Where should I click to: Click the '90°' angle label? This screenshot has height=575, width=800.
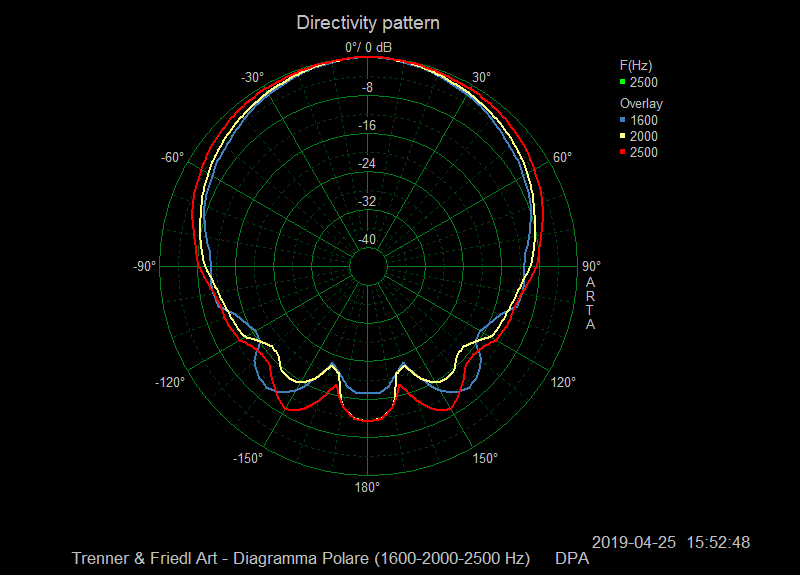click(592, 266)
